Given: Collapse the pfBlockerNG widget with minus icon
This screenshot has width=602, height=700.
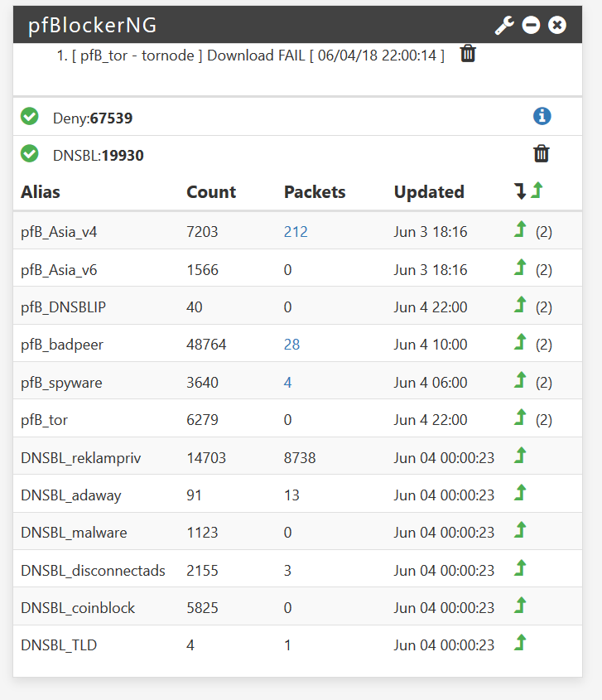Looking at the screenshot, I should click(x=531, y=25).
